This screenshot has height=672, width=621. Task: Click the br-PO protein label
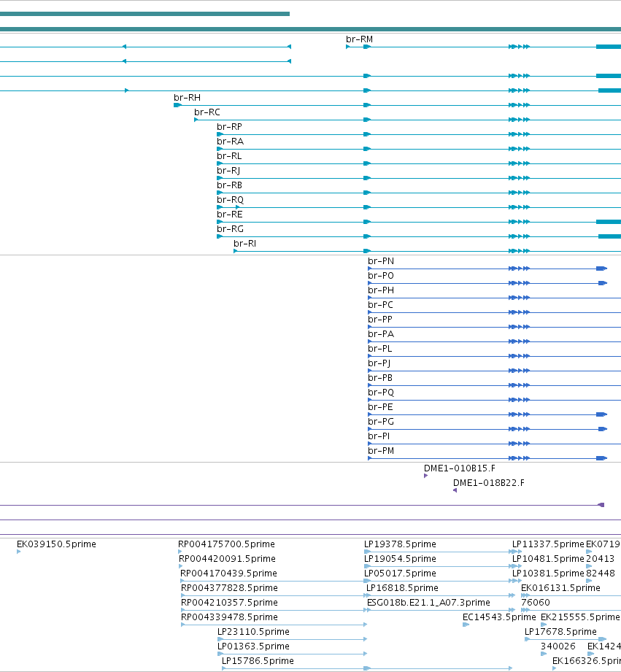coord(381,275)
